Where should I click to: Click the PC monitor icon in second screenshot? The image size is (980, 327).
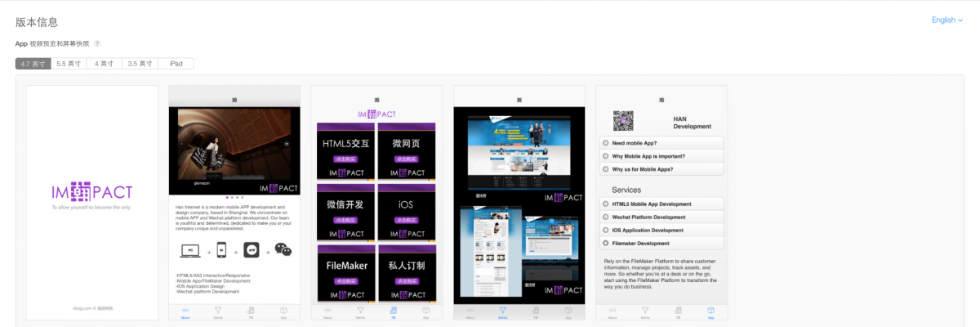click(188, 250)
